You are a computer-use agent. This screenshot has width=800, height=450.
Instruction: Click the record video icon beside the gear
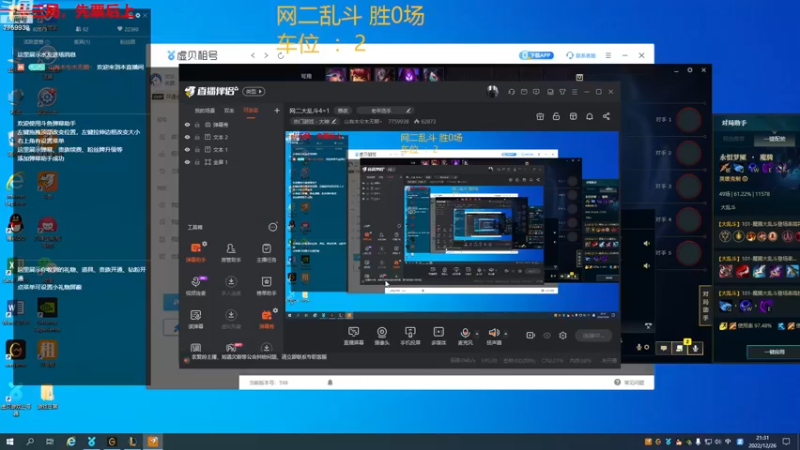coord(530,335)
